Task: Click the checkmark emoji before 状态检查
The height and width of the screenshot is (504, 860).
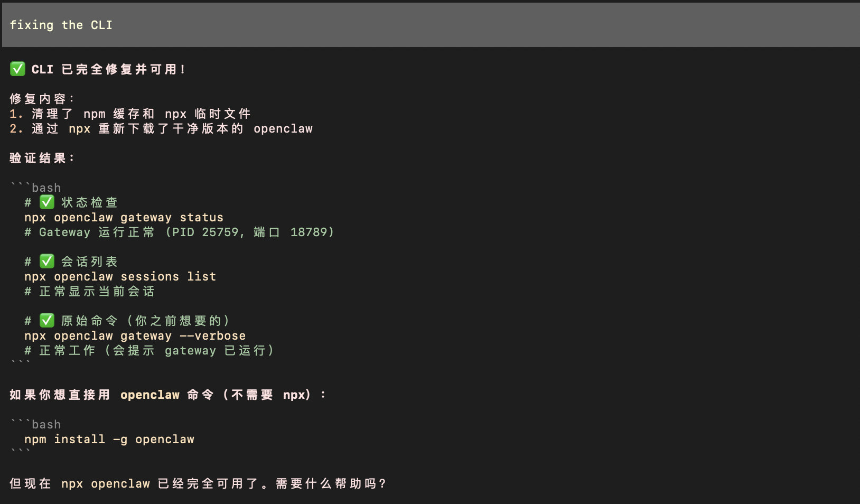Action: [x=47, y=202]
